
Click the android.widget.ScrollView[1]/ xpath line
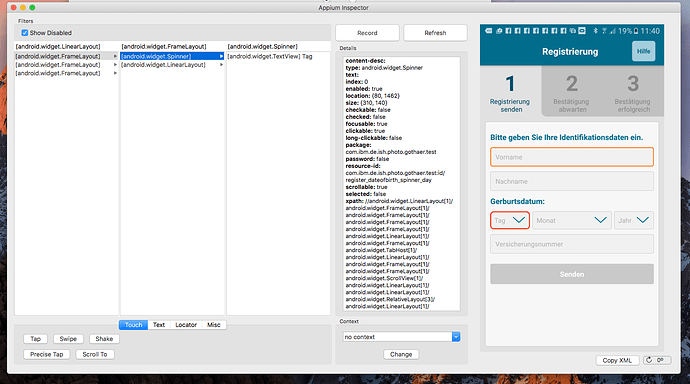384,278
